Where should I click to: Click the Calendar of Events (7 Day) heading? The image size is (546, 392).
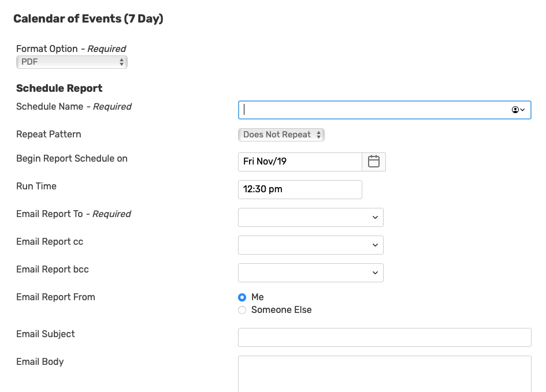(x=88, y=19)
